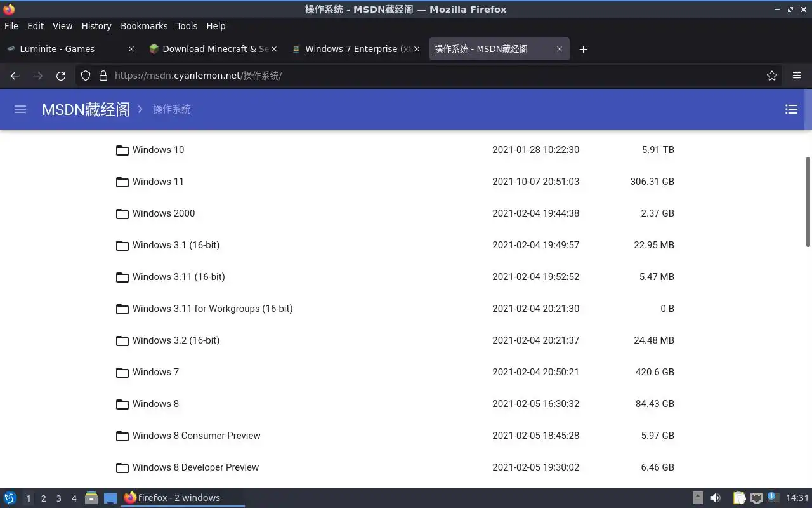Close the Windows 7 Enterprise tab
Screen dimensions: 812x508
(417, 49)
